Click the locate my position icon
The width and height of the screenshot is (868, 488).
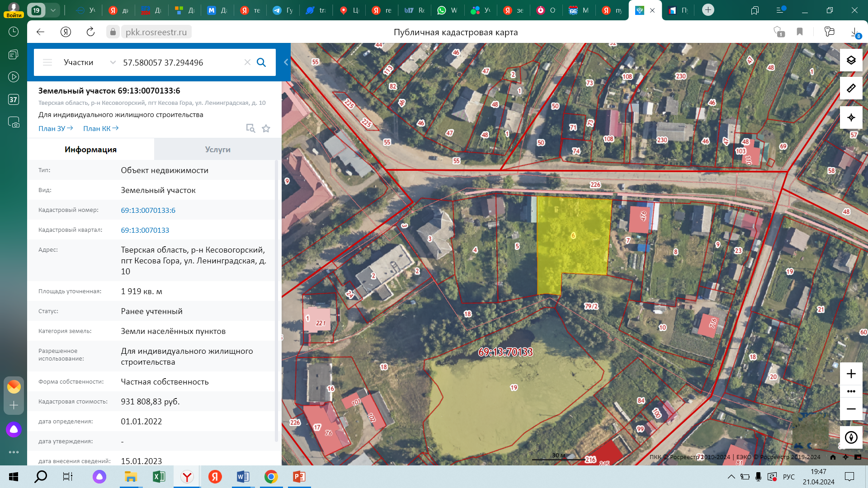pyautogui.click(x=851, y=117)
